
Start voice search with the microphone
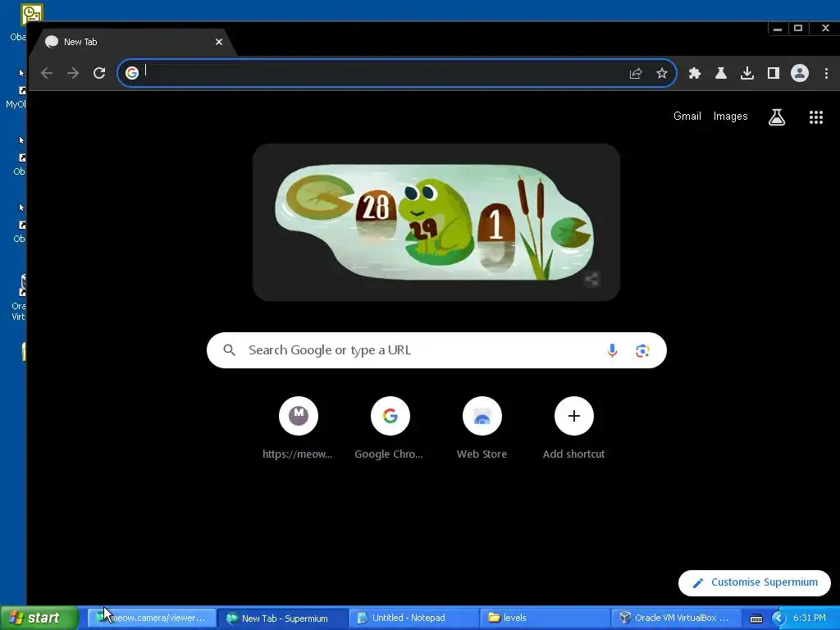612,350
